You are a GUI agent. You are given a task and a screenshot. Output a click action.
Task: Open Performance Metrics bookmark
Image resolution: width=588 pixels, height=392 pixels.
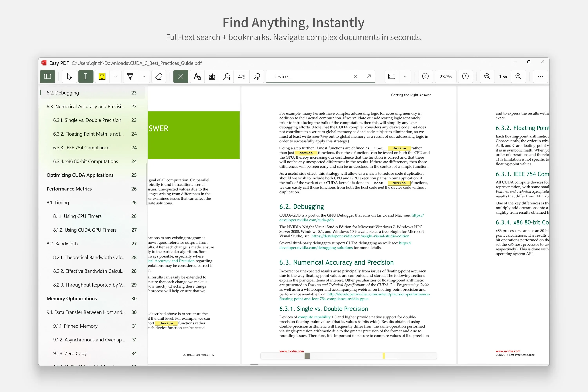point(93,189)
